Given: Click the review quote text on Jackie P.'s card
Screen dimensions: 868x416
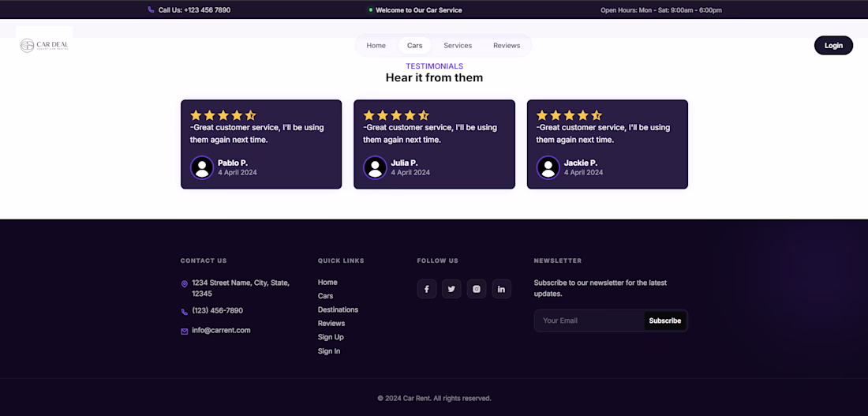Looking at the screenshot, I should click(x=603, y=133).
